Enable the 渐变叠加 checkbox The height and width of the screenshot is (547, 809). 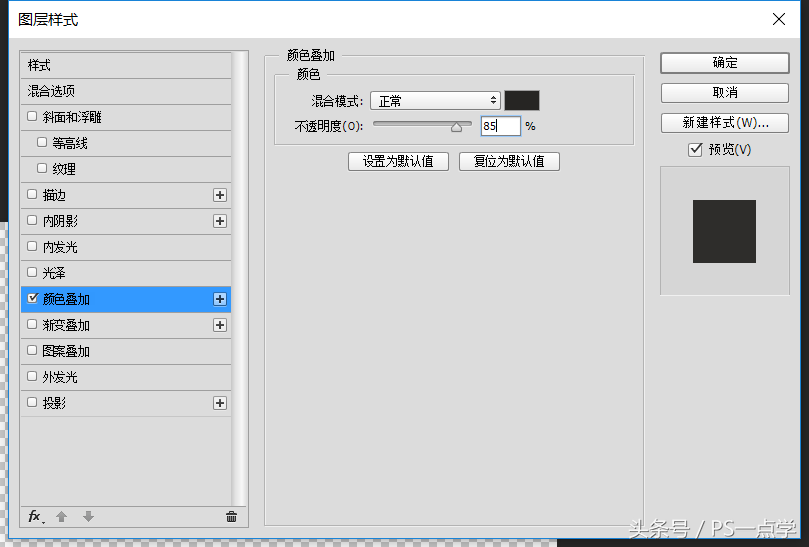(x=32, y=324)
